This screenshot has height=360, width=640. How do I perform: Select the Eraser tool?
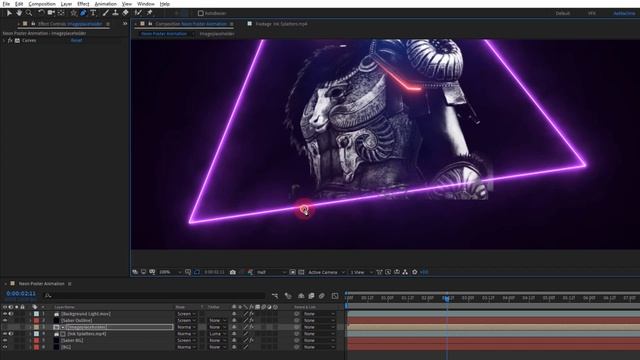point(125,13)
